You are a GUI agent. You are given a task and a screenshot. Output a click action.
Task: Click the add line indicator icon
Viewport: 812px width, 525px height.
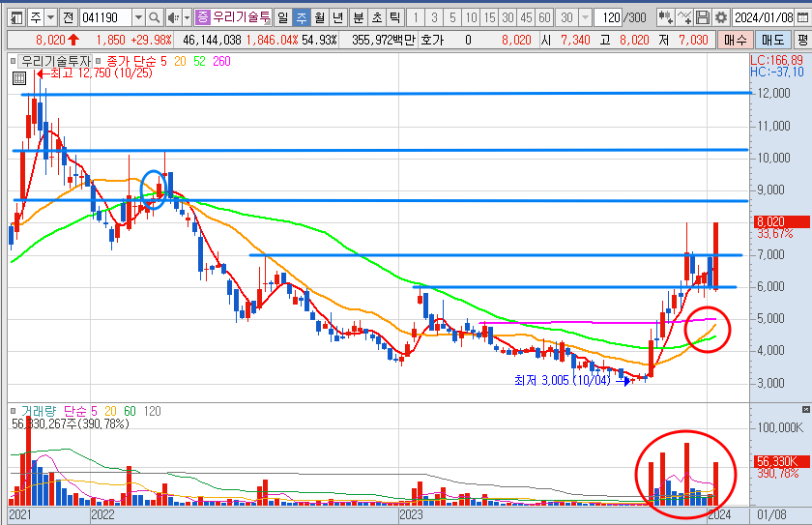pos(684,18)
